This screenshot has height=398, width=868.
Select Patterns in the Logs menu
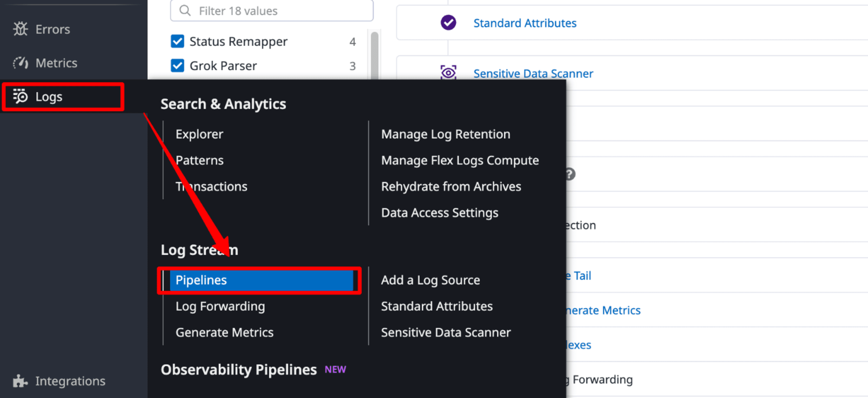(200, 160)
